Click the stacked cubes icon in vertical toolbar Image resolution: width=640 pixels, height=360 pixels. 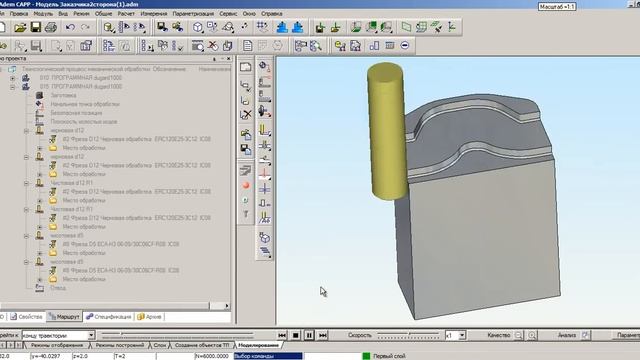[x=264, y=237]
